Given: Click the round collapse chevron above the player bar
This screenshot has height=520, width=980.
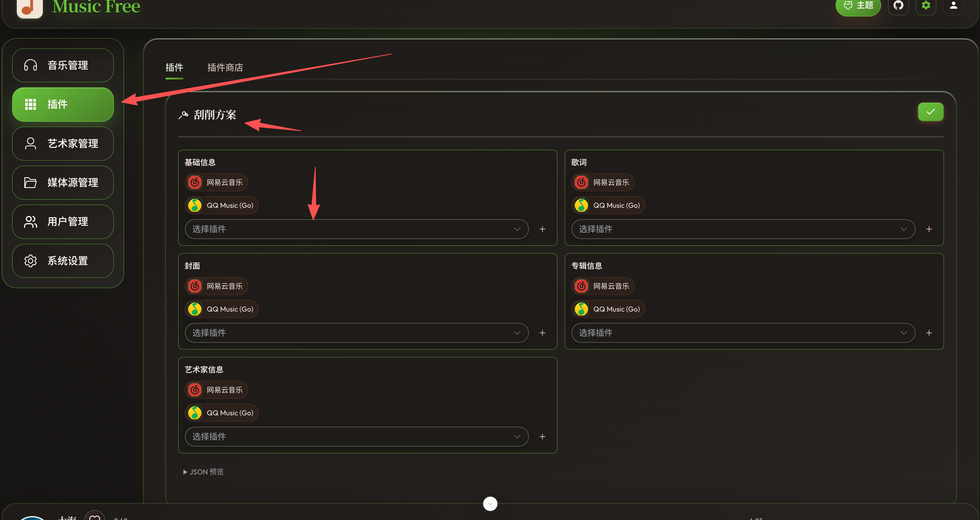Looking at the screenshot, I should (x=490, y=504).
